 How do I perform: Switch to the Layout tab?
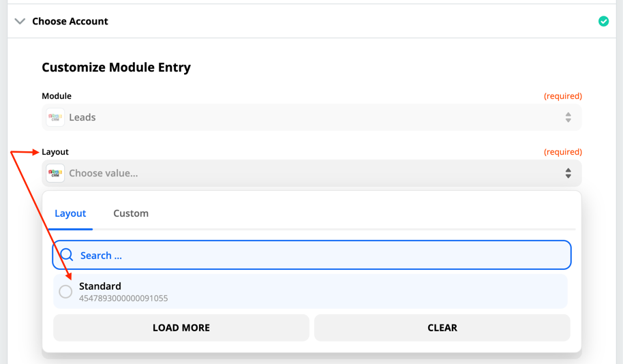pos(70,213)
